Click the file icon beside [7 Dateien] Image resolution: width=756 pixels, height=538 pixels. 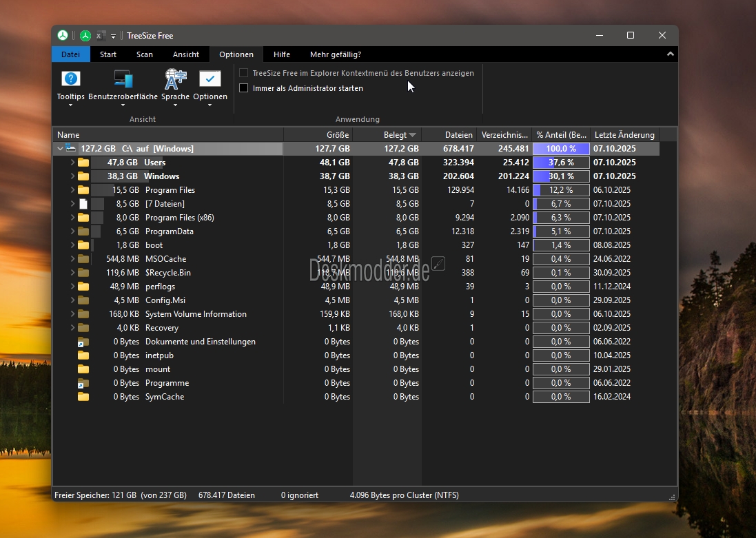(83, 204)
